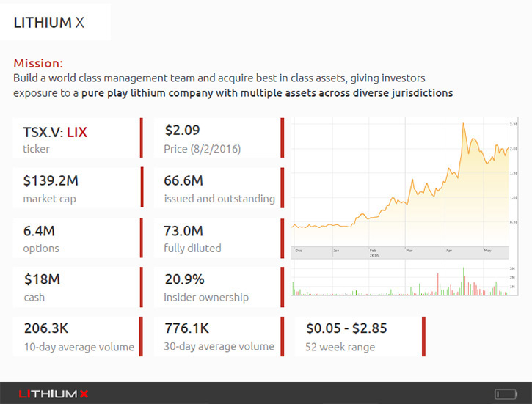Select the $18M cash figure
The height and width of the screenshot is (404, 532).
click(42, 279)
